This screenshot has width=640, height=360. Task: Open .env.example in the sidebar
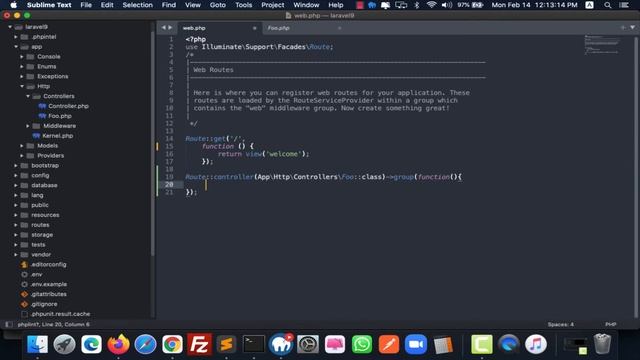(49, 284)
